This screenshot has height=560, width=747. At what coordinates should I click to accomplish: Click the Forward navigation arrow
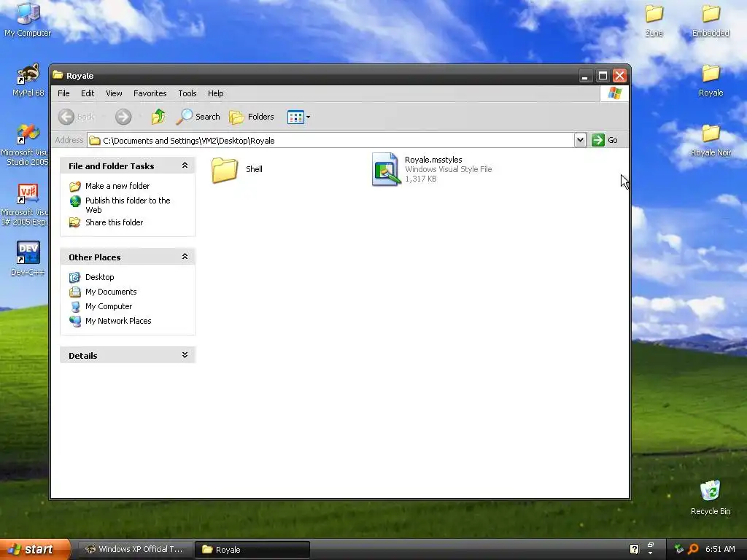123,117
